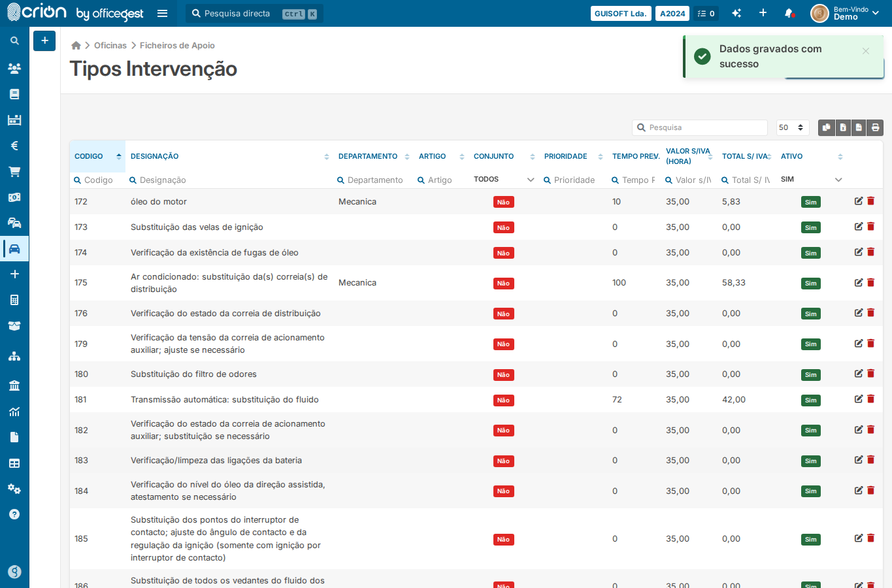The image size is (892, 588).
Task: Open the task list counter showing 0
Action: [706, 13]
